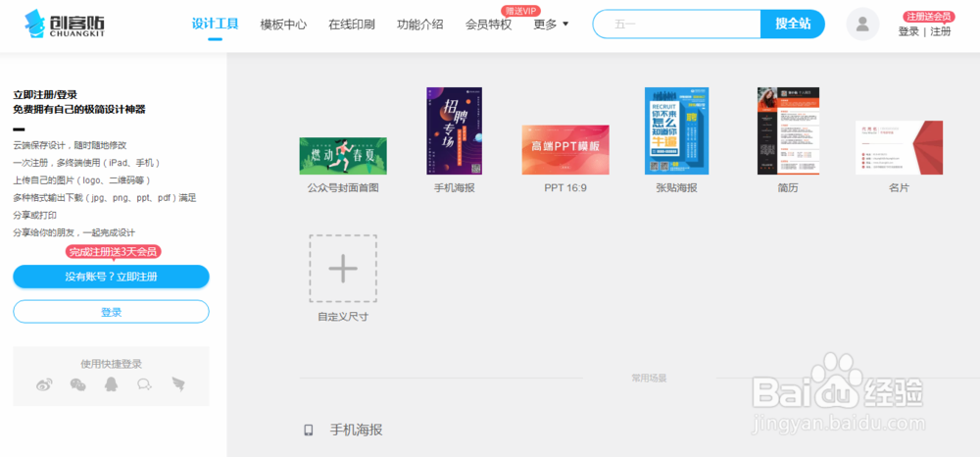Click the 上传自己的图片 line
Viewport: 980px width, 457px height.
click(82, 180)
